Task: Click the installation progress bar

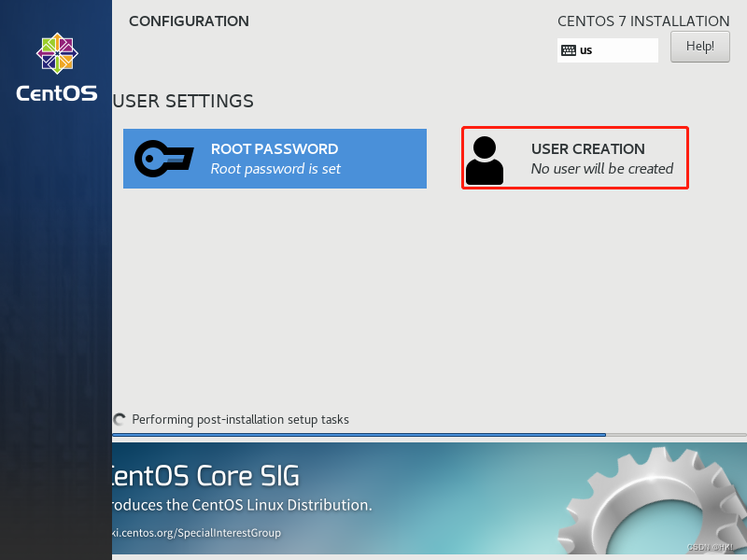Action: [x=430, y=435]
